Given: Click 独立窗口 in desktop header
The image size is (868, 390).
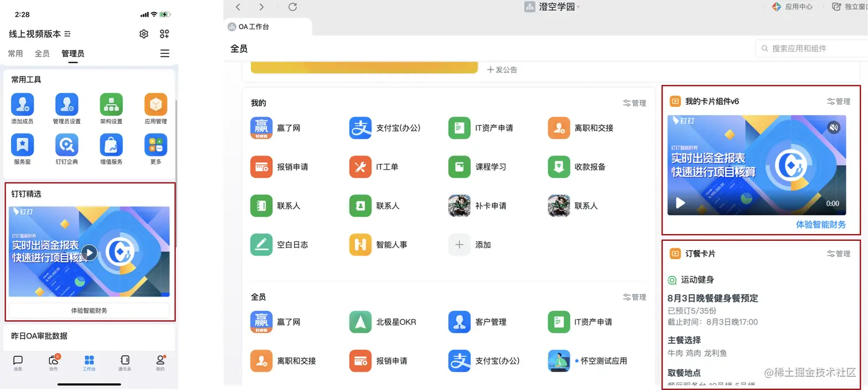Looking at the screenshot, I should pos(850,7).
